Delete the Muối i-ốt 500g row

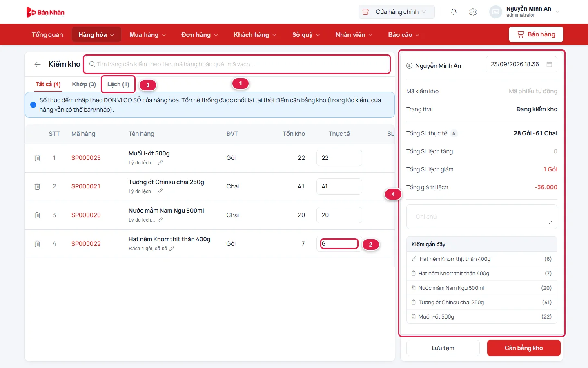pos(37,158)
